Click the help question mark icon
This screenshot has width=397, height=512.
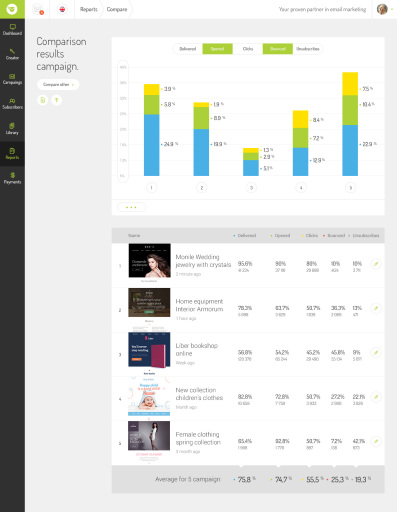(x=56, y=100)
